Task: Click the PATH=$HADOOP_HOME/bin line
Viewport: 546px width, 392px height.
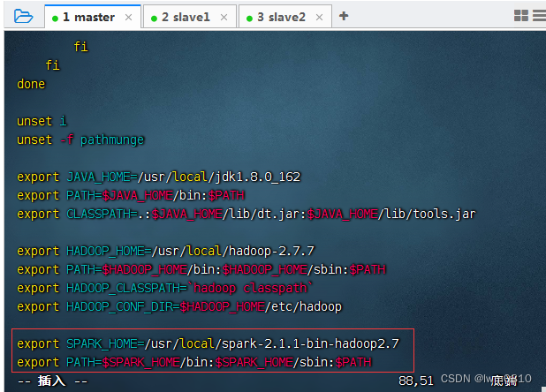Action: tap(201, 269)
